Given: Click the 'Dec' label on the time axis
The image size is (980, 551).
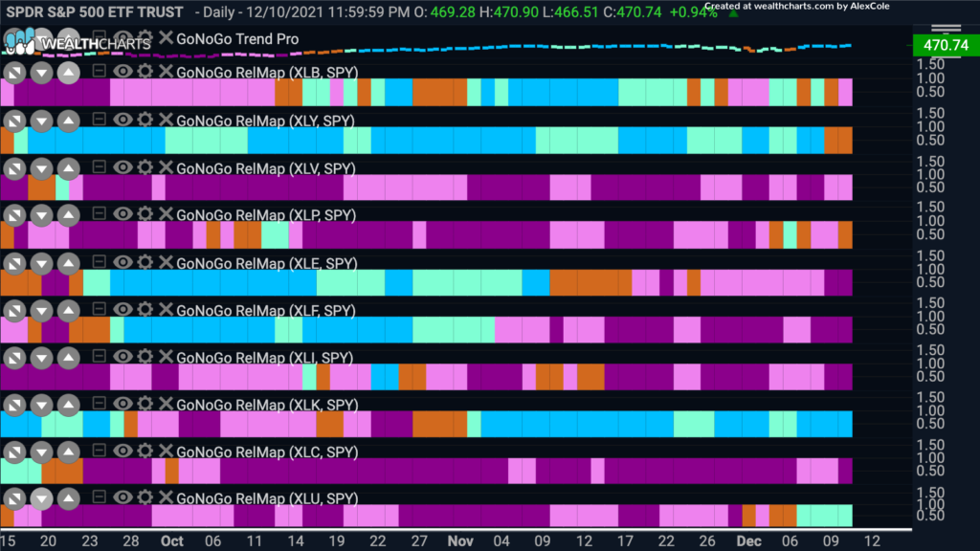Looking at the screenshot, I should [748, 541].
